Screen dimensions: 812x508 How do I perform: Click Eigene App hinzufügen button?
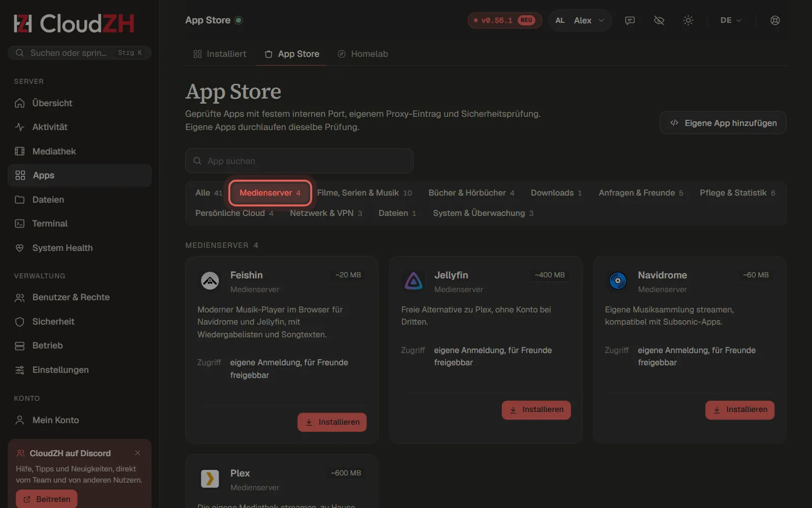coord(723,123)
